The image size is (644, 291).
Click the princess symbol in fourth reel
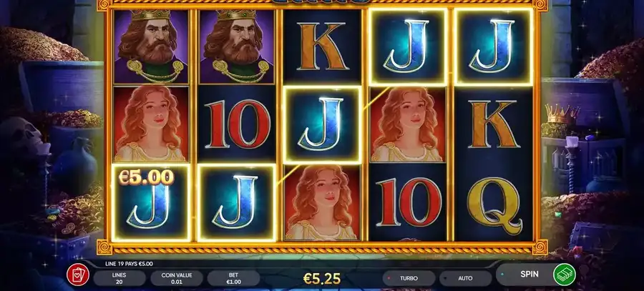408,124
